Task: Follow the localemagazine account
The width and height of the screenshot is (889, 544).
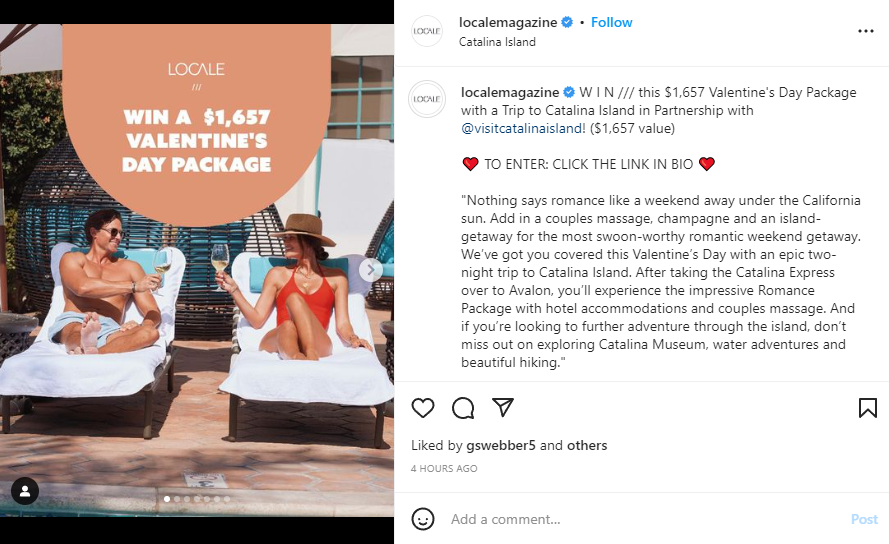Action: [x=611, y=22]
